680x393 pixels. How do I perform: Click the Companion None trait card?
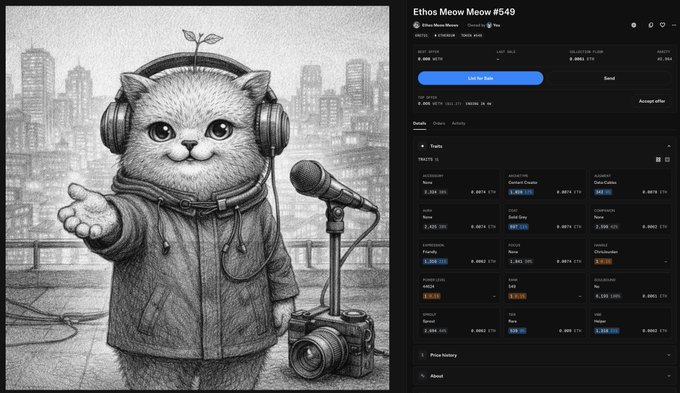coord(631,219)
